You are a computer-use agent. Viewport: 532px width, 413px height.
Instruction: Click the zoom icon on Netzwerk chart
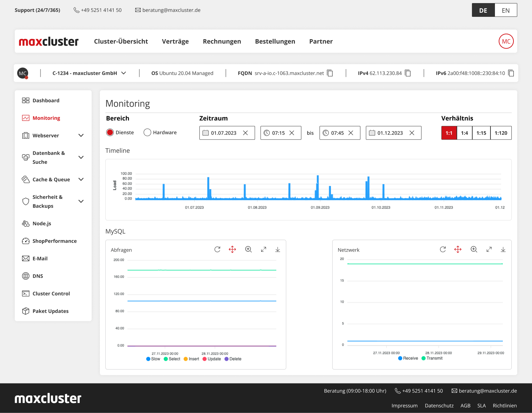pos(474,249)
